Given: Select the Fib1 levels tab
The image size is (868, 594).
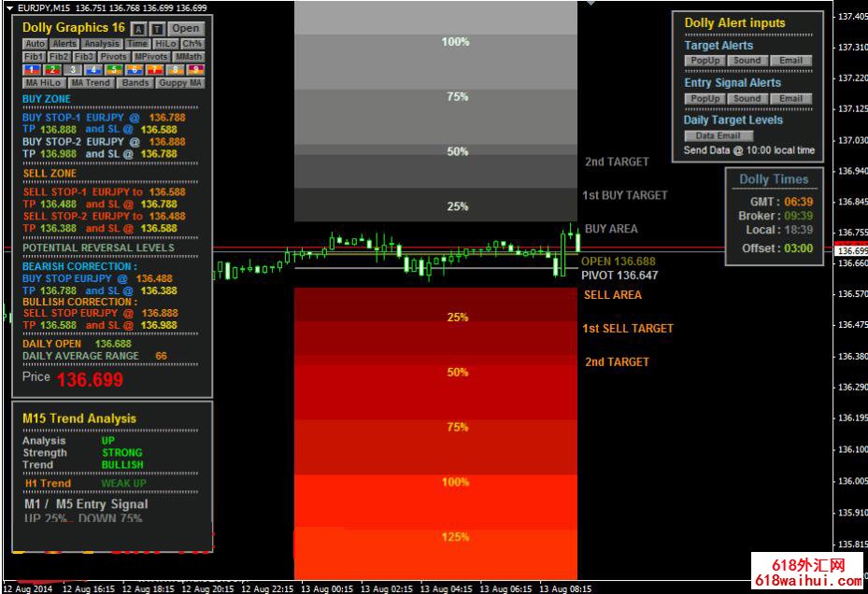Looking at the screenshot, I should (x=35, y=57).
